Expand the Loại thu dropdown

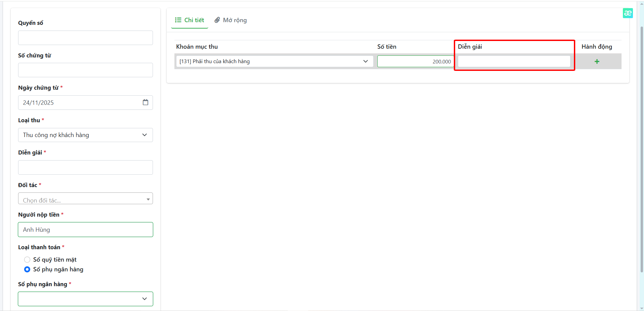click(x=85, y=135)
